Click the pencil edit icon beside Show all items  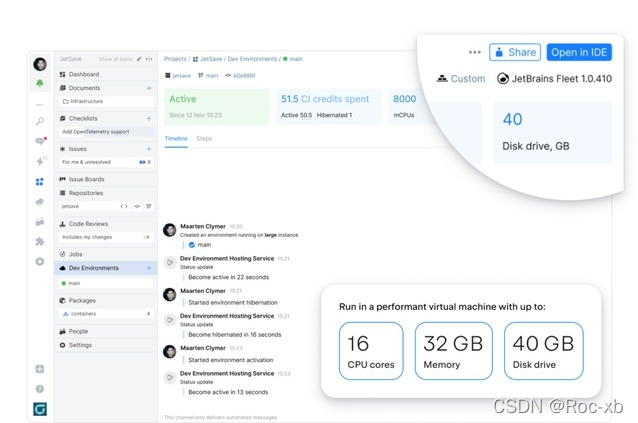click(x=139, y=59)
